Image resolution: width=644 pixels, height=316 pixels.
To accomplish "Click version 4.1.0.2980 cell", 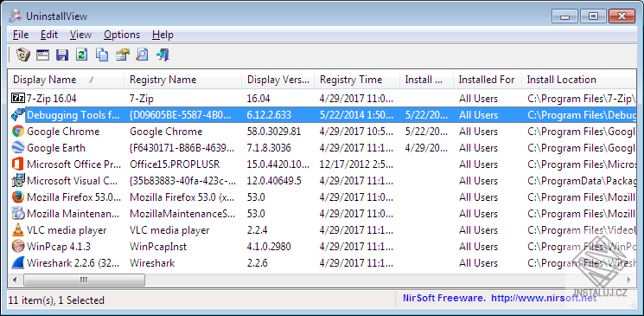I will 269,247.
